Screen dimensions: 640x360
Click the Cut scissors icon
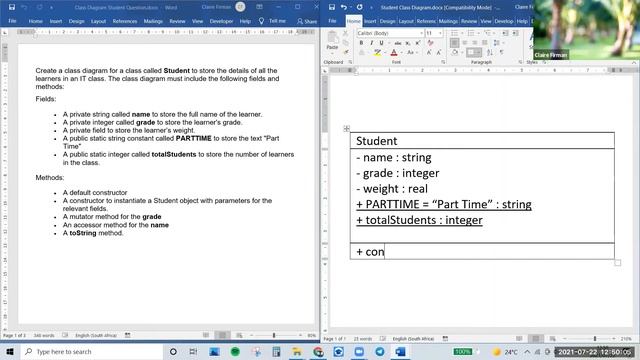tap(346, 33)
